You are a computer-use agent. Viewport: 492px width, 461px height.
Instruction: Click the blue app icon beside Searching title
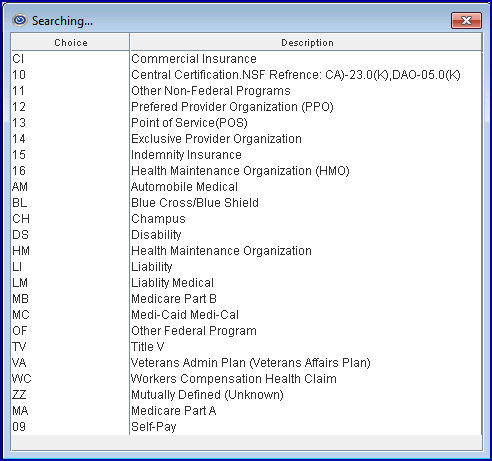click(20, 20)
